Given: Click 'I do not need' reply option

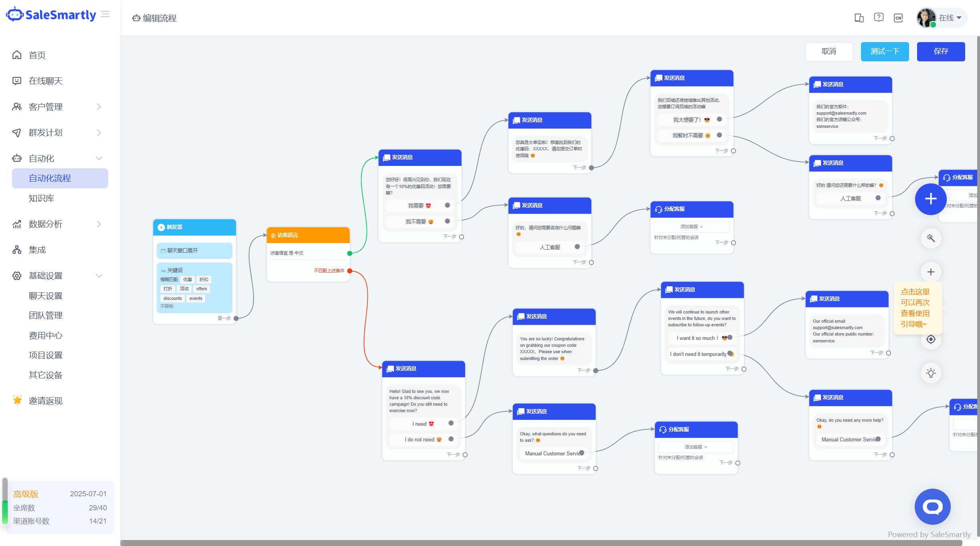Looking at the screenshot, I should [x=423, y=440].
